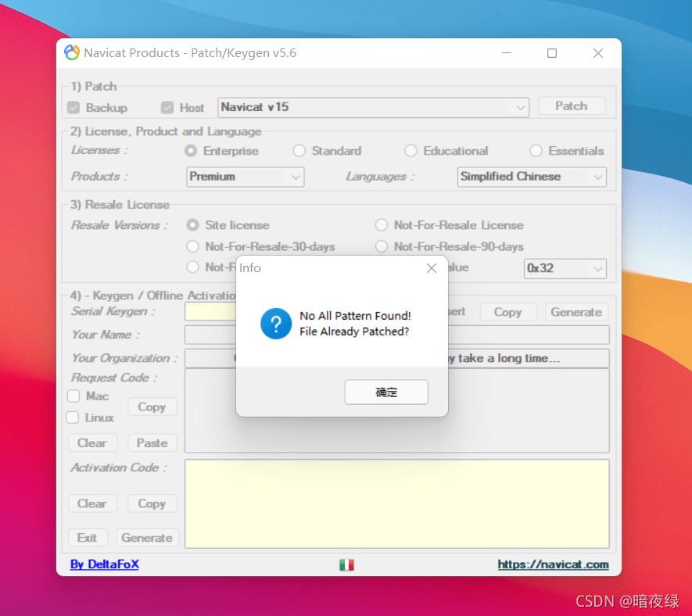
Task: Choose the Not-For-Resale-90-days option
Action: [382, 246]
